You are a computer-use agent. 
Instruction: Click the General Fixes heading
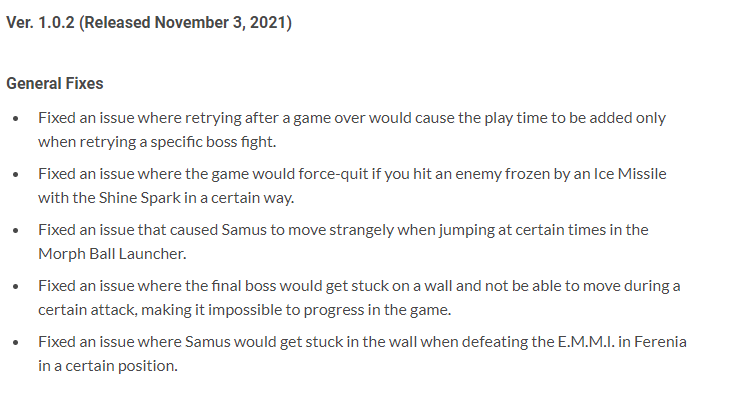pos(55,83)
